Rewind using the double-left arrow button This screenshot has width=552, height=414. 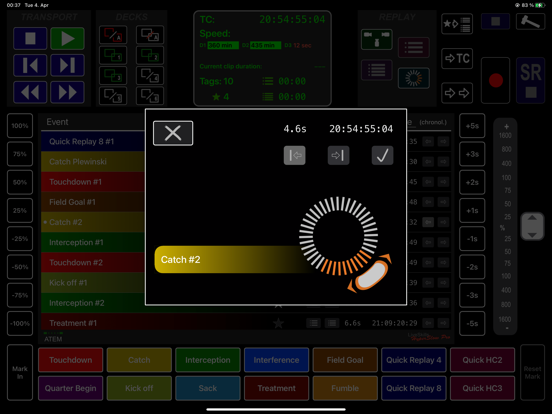coord(30,92)
